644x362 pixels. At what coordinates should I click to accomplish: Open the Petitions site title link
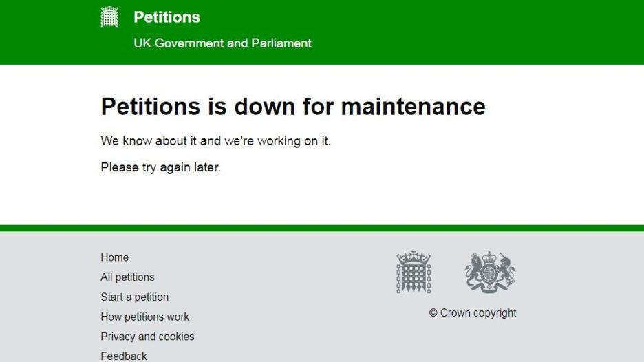[167, 17]
